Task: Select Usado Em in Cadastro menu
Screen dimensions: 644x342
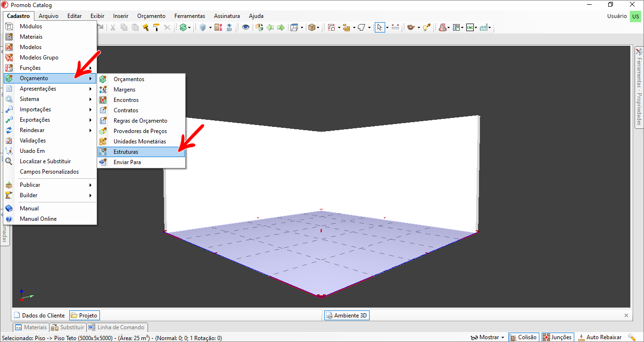Action: click(50, 151)
